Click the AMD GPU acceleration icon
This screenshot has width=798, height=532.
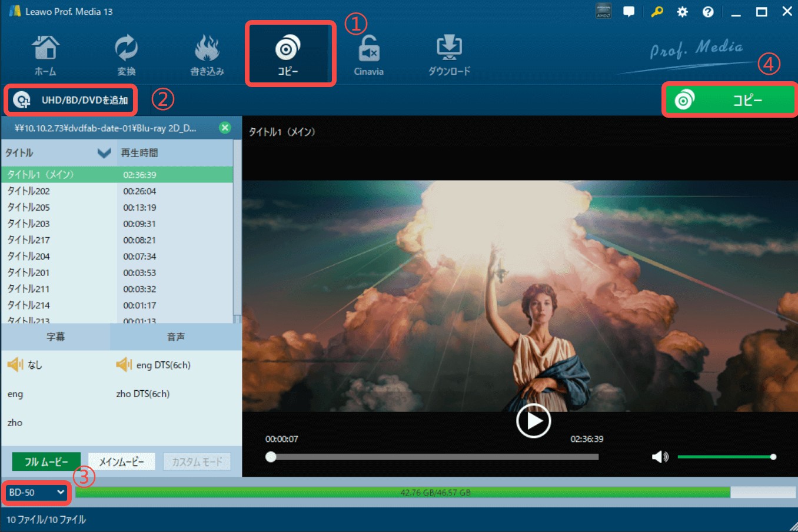pos(604,11)
